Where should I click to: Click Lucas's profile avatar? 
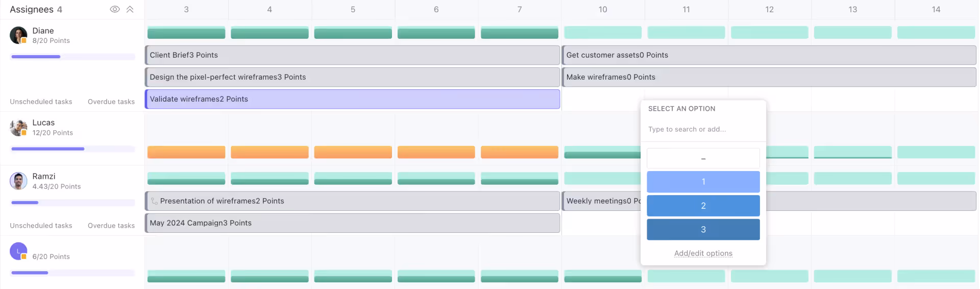pos(18,128)
